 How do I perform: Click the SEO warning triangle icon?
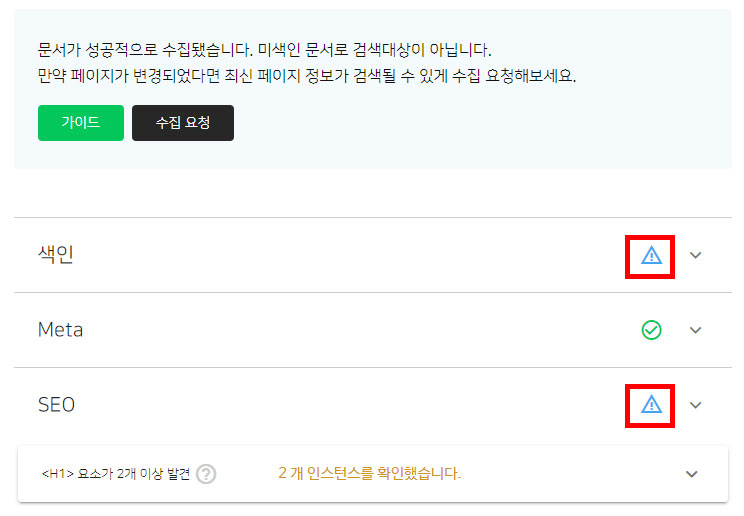point(651,405)
